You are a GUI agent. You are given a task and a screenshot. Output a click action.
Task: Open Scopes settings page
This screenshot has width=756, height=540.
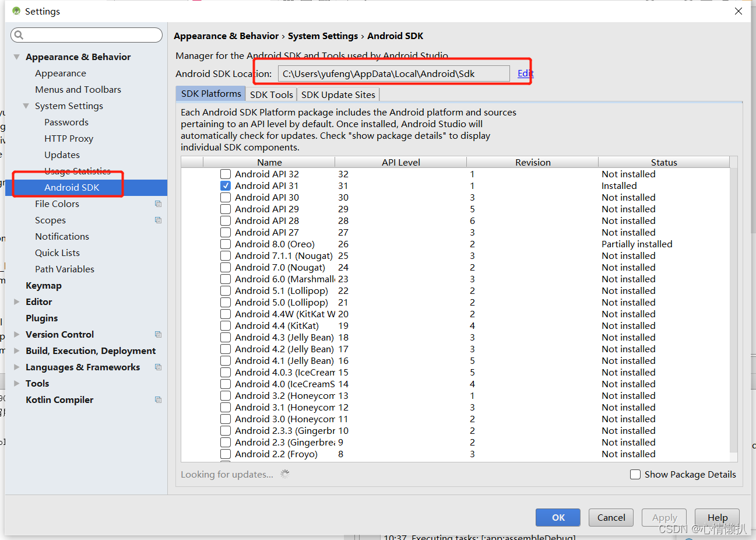point(50,220)
